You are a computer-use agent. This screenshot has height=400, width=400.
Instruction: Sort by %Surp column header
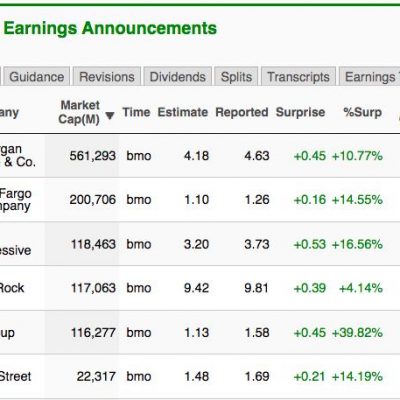pos(363,112)
